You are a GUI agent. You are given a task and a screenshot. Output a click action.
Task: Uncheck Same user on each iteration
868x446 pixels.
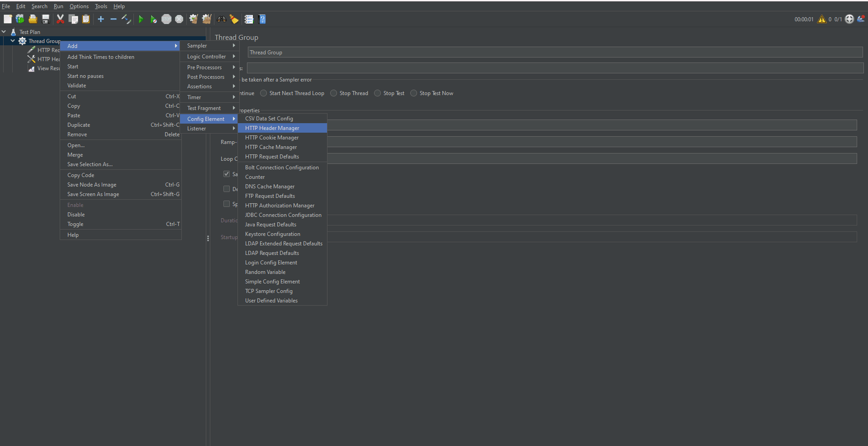coord(227,173)
